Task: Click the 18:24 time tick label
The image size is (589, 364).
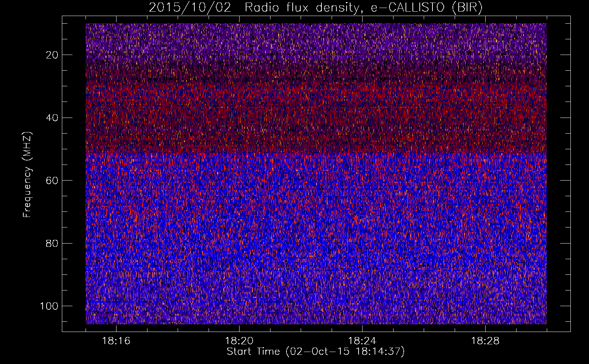Action: [x=362, y=341]
